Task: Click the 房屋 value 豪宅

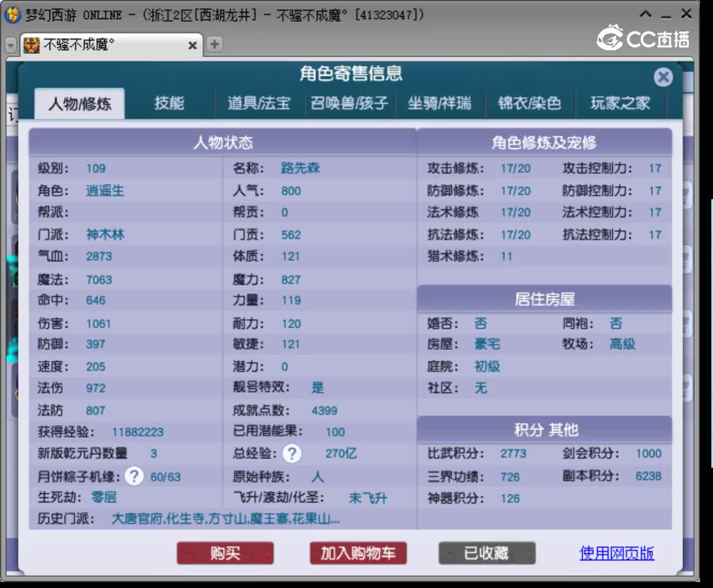Action: 487,344
